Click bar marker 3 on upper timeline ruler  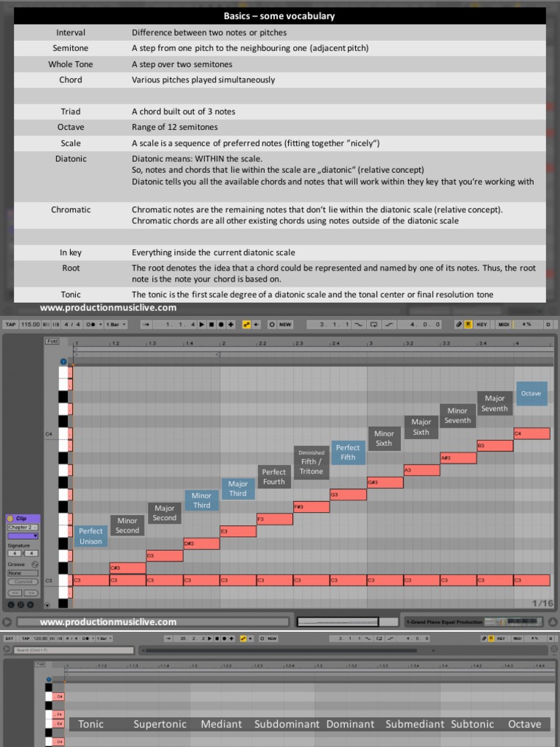click(x=370, y=343)
